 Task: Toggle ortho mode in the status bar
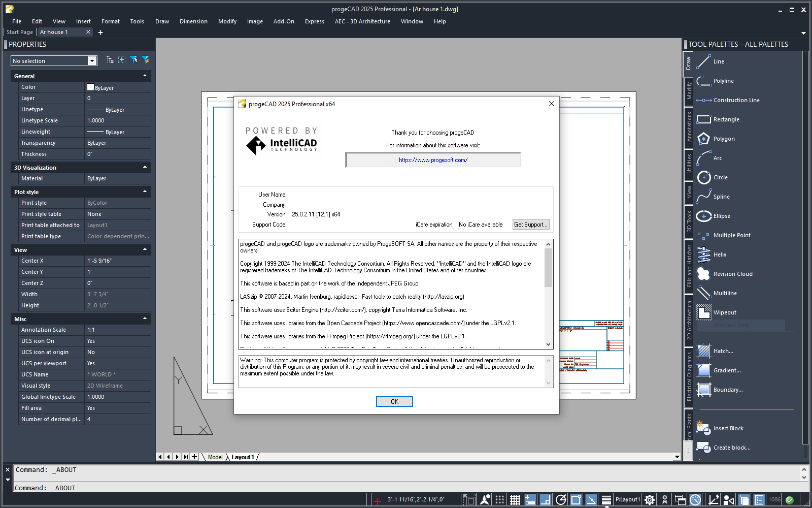coord(545,499)
